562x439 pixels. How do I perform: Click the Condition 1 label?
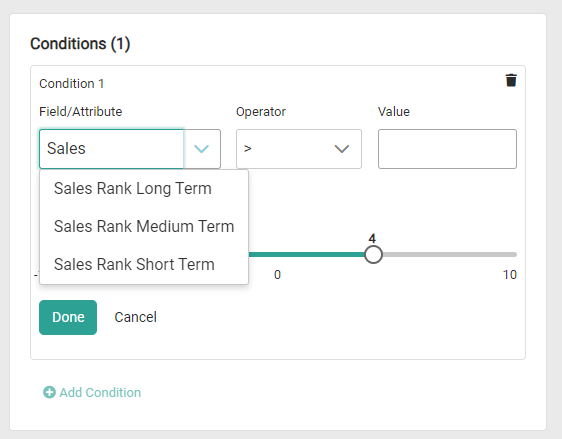[x=71, y=83]
